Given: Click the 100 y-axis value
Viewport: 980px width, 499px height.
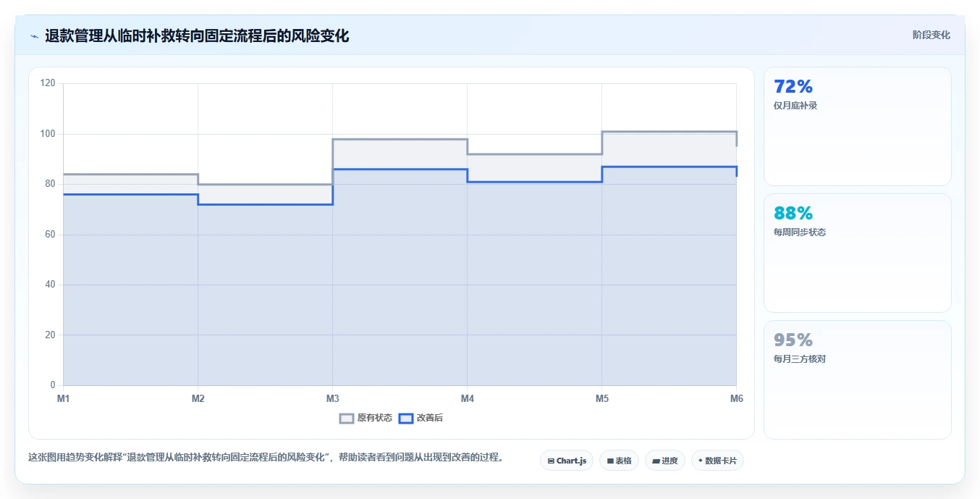Looking at the screenshot, I should pyautogui.click(x=48, y=134).
